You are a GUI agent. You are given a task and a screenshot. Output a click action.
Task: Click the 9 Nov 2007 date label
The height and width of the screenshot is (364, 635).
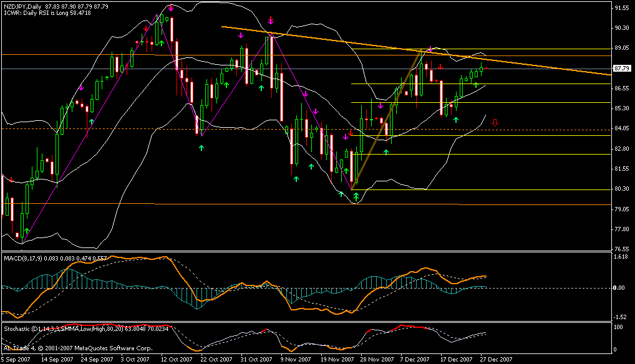point(296,359)
